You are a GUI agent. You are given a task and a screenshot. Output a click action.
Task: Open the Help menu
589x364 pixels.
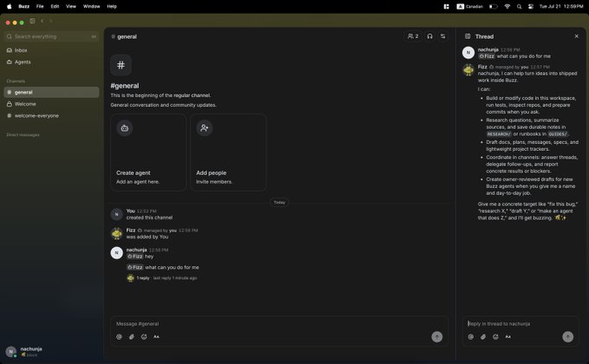(112, 6)
